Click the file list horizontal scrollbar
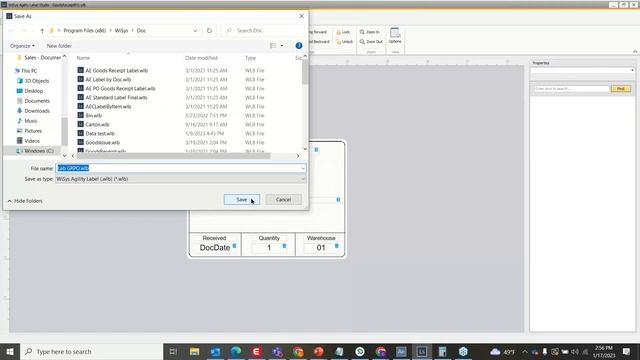 point(173,156)
